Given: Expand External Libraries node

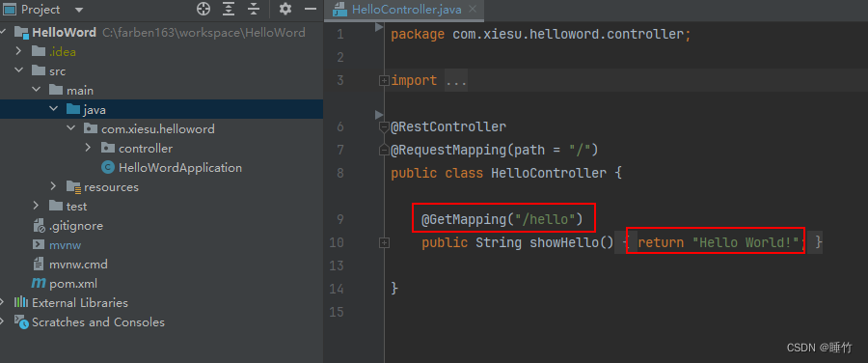Looking at the screenshot, I should 3,302.
